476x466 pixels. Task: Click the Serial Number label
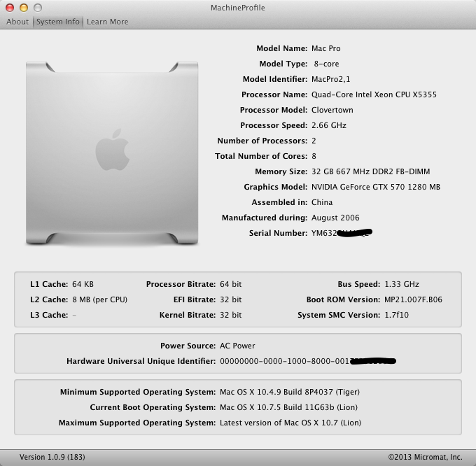[x=279, y=233]
